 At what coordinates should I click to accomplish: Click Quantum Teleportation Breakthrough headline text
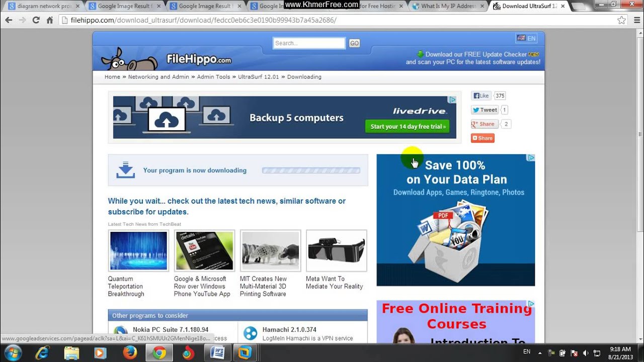coord(126,286)
